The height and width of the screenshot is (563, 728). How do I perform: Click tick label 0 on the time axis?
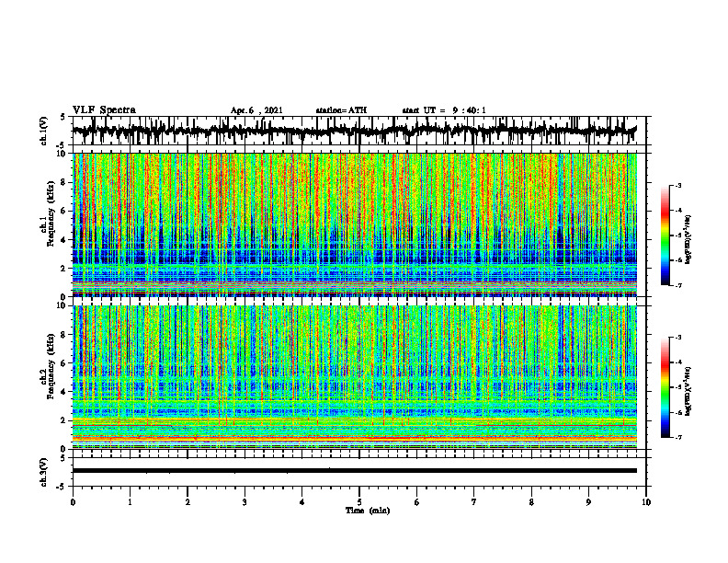73,502
